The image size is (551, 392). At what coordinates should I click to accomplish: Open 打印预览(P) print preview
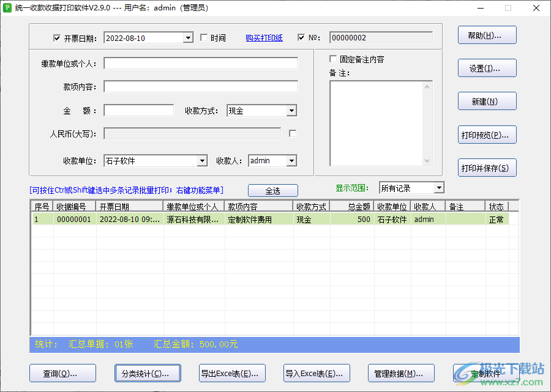(487, 135)
